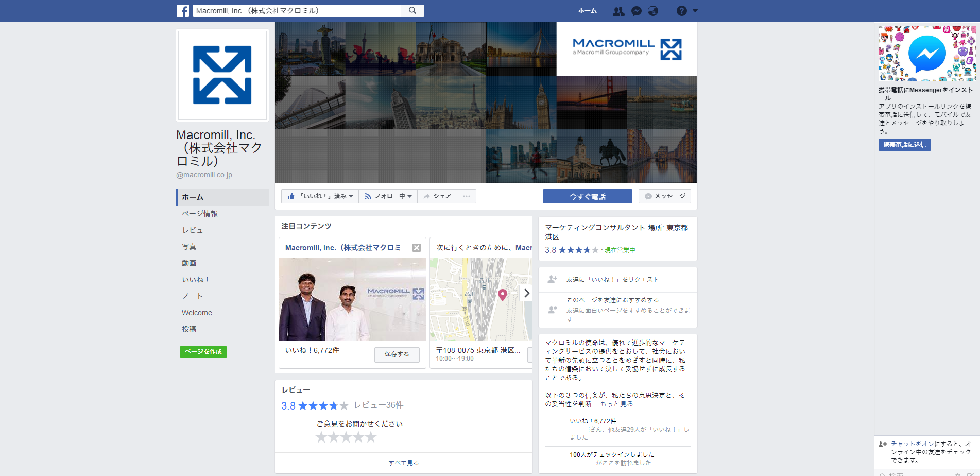Select the ホーム tab in the sidebar
This screenshot has width=980, height=476.
[222, 197]
